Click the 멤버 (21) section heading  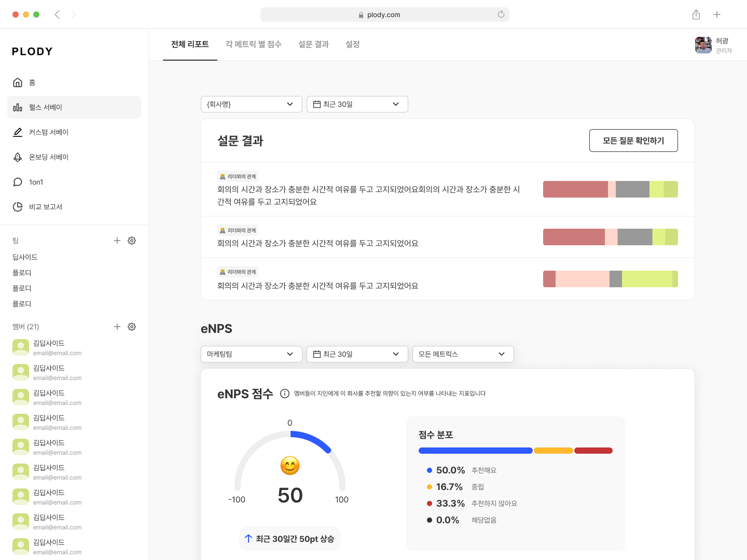point(26,327)
